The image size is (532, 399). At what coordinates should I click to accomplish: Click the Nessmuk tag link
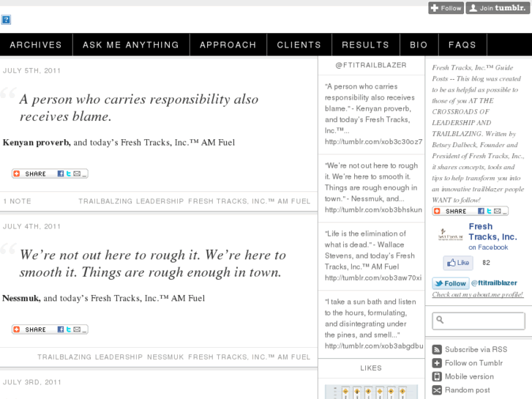pyautogui.click(x=165, y=357)
